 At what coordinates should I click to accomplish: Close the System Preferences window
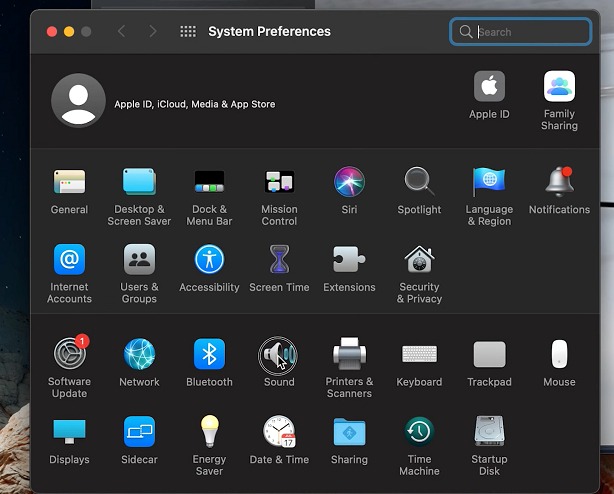point(52,31)
